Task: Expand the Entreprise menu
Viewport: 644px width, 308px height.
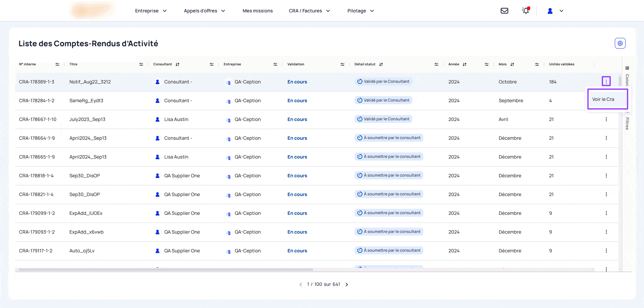Action: [151, 11]
